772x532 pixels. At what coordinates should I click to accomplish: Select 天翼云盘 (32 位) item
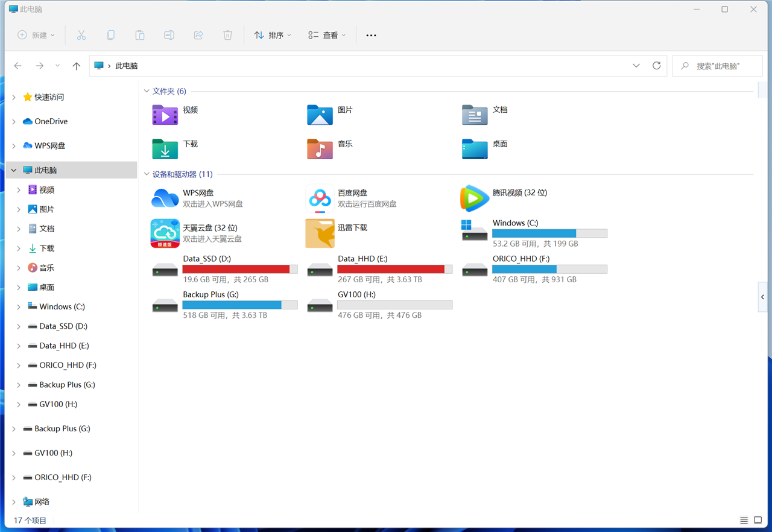point(197,233)
